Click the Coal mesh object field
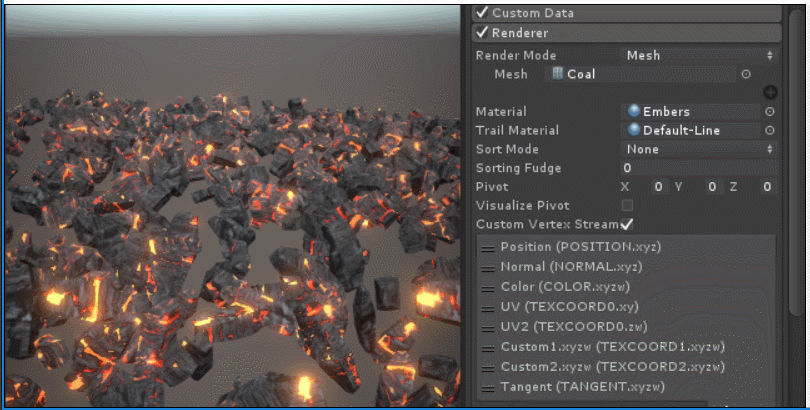The image size is (810, 410). tap(641, 74)
